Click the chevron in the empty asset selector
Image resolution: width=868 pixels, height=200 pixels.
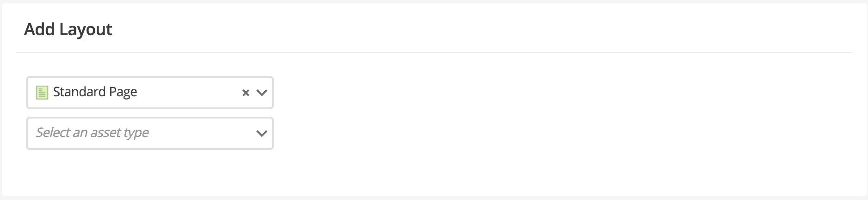(262, 134)
